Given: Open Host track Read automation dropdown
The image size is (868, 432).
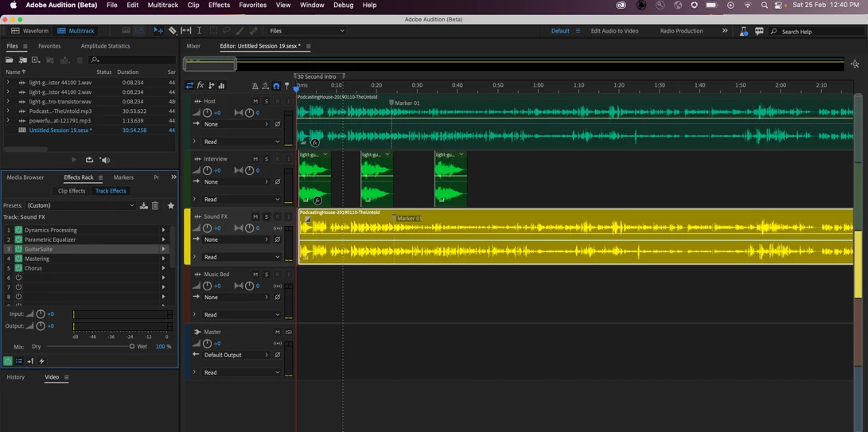Looking at the screenshot, I should click(x=241, y=142).
